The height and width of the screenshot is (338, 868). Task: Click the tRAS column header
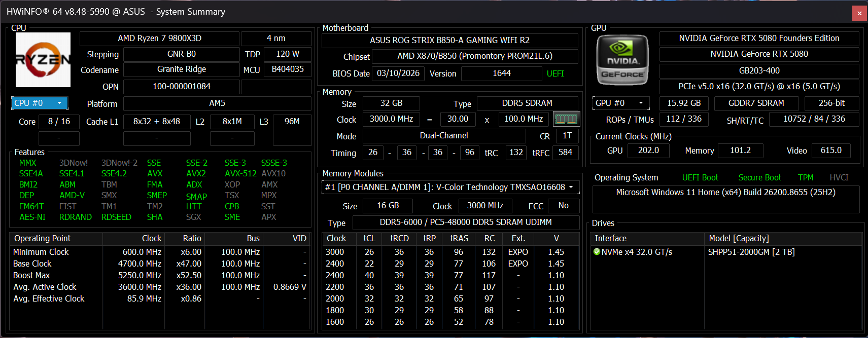pos(459,238)
